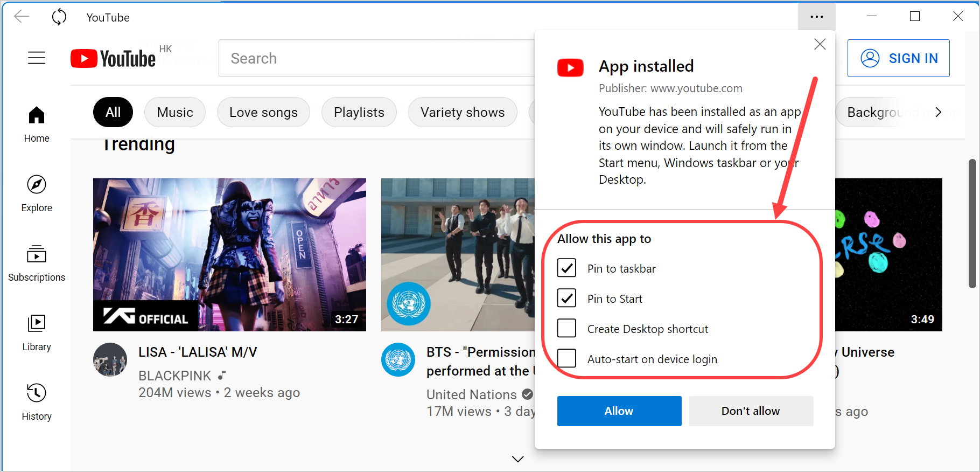
Task: Open the BLACKPINK channel name link
Action: coord(175,376)
